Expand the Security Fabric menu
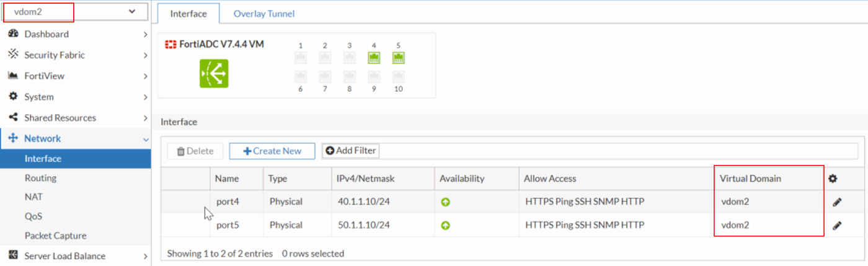 coord(74,55)
